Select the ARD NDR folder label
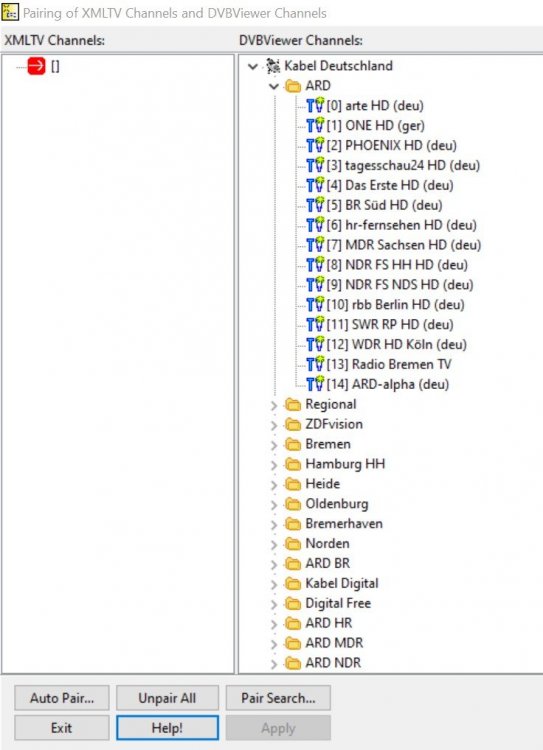 pyautogui.click(x=333, y=663)
